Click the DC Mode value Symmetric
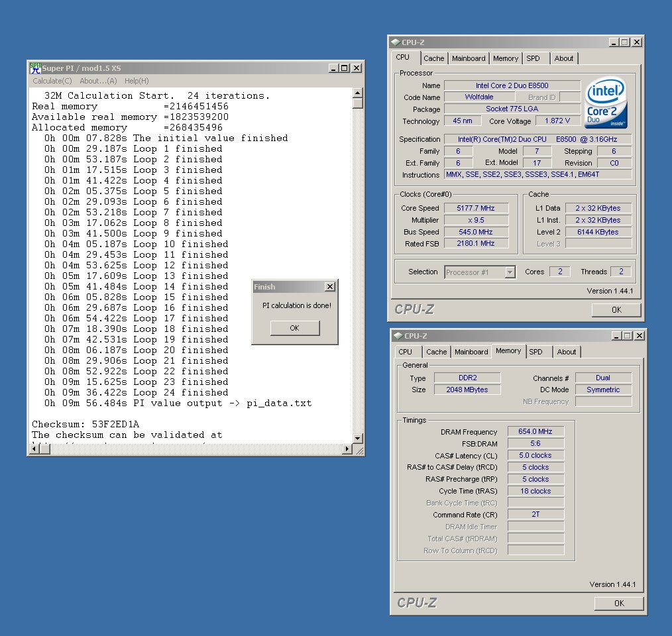 [603, 390]
